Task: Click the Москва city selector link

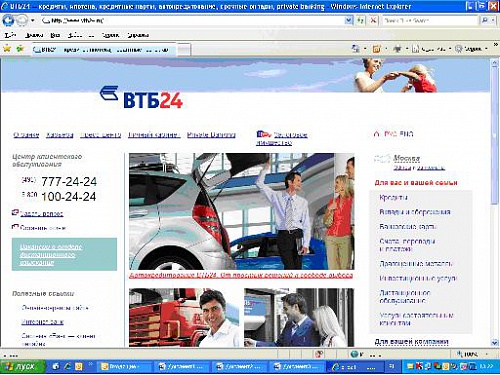Action: click(x=407, y=158)
